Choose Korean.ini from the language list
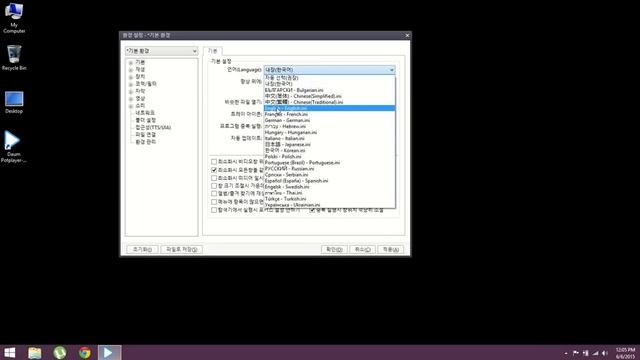The width and height of the screenshot is (640, 360). 329,150
